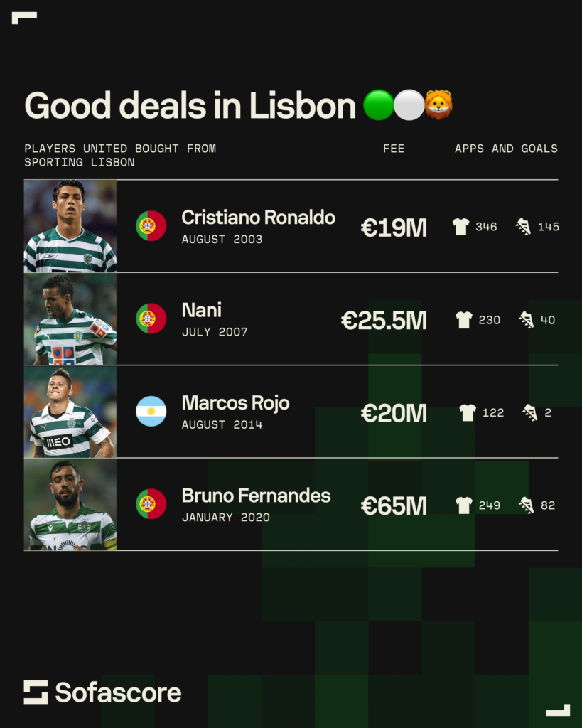582x728 pixels.
Task: Click the Sofascore logo icon
Action: click(36, 692)
